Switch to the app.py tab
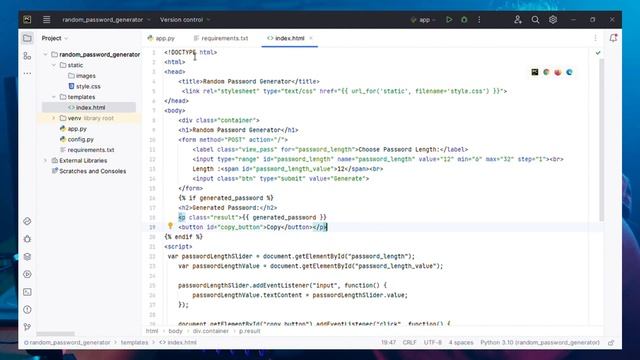 point(161,38)
